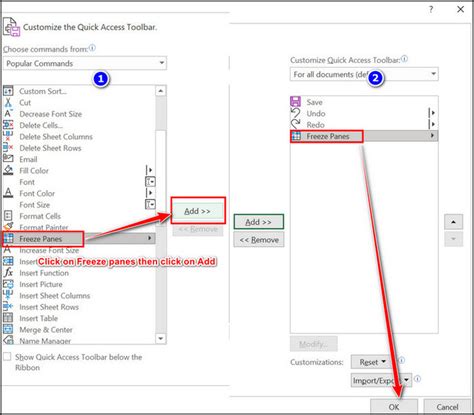Click the Undo arrow icon in right list
This screenshot has height=415, width=474.
click(x=295, y=113)
